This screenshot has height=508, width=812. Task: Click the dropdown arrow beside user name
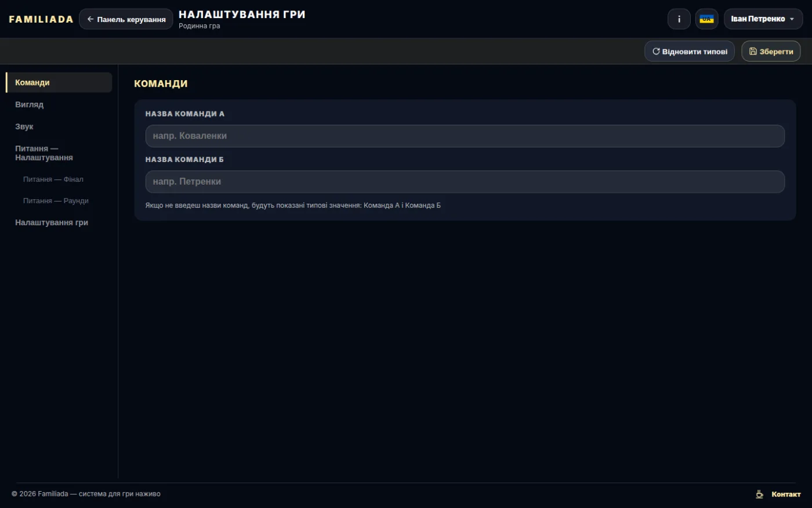pyautogui.click(x=792, y=19)
